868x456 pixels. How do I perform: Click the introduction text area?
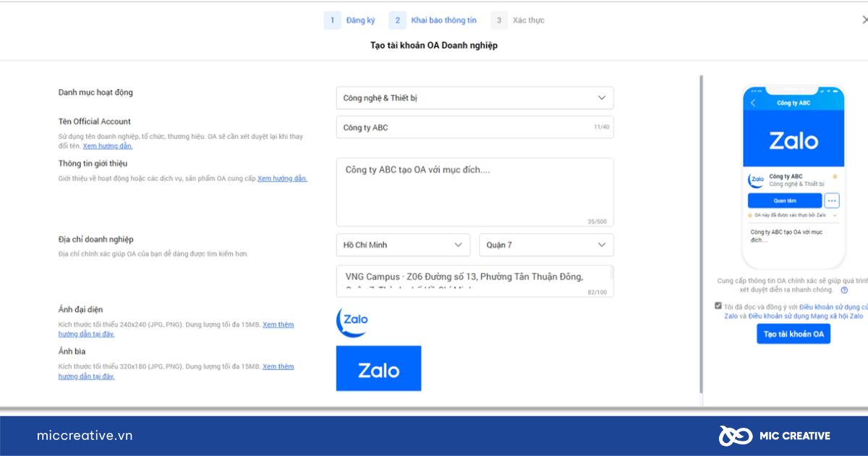pos(475,192)
